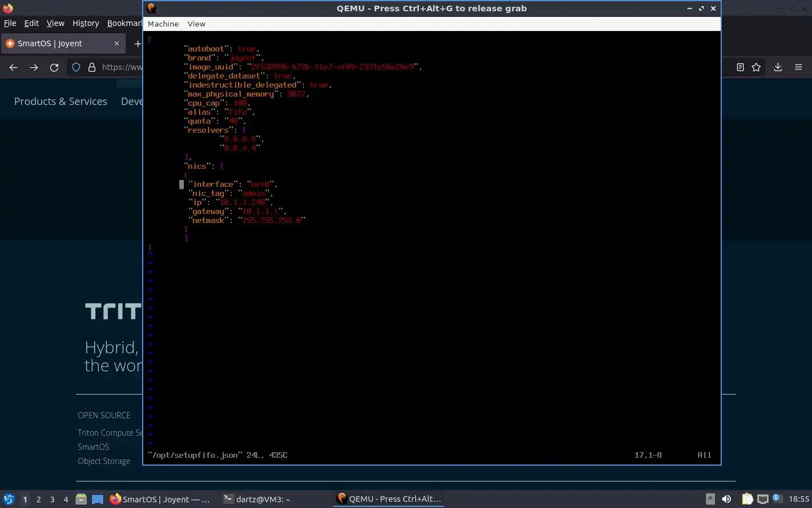
Task: Minimize the QEMU window
Action: point(690,8)
